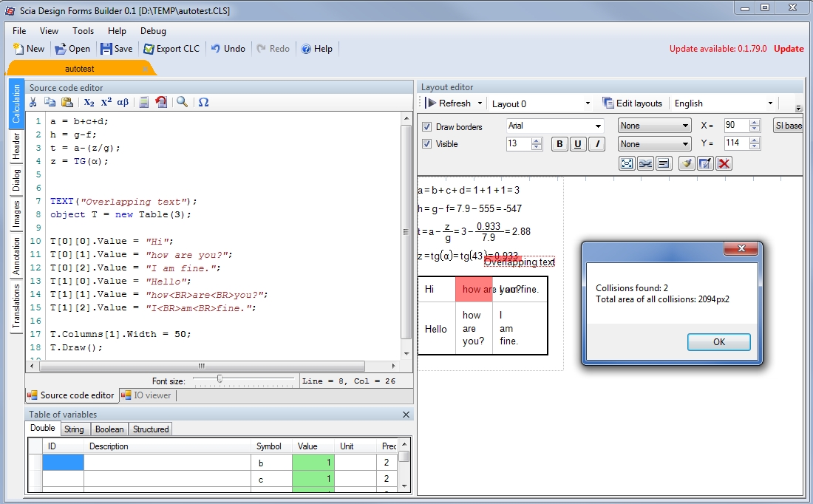The image size is (813, 504).
Task: Click Export CLC in the toolbar
Action: click(x=171, y=49)
